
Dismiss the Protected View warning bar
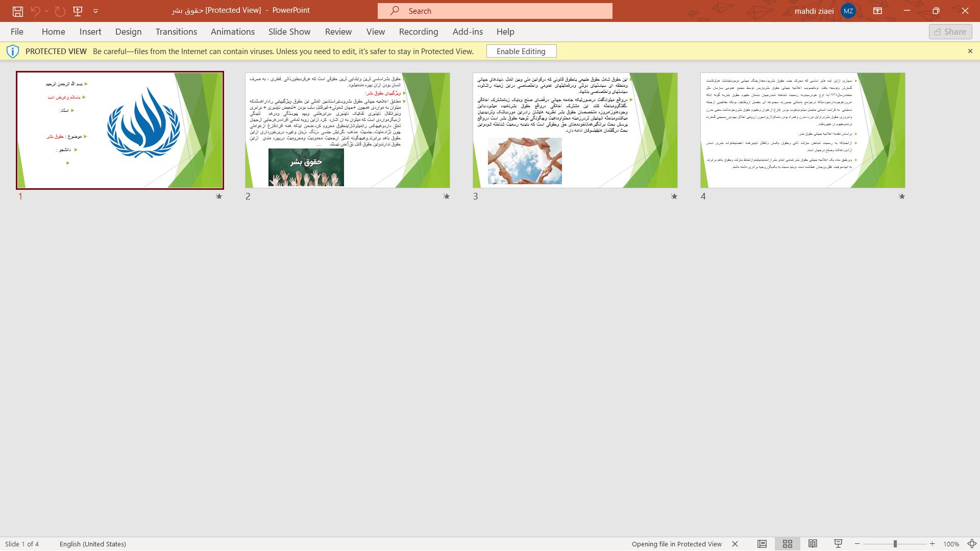pos(970,51)
